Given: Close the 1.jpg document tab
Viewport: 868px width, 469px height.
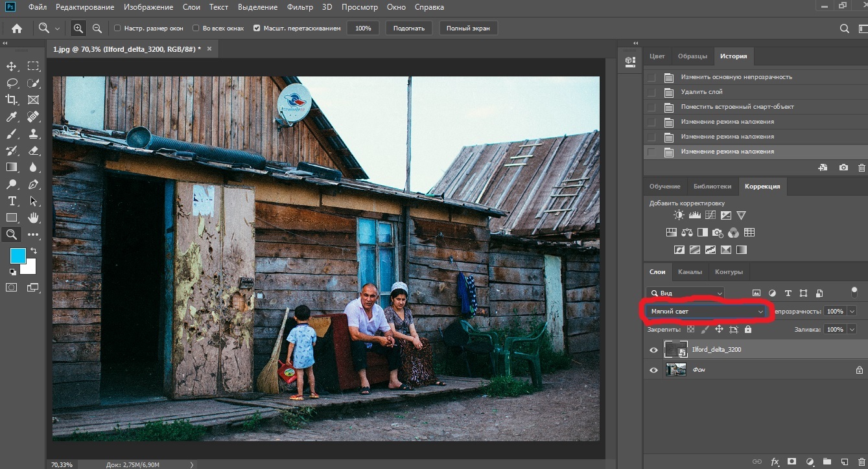Looking at the screenshot, I should pos(209,49).
